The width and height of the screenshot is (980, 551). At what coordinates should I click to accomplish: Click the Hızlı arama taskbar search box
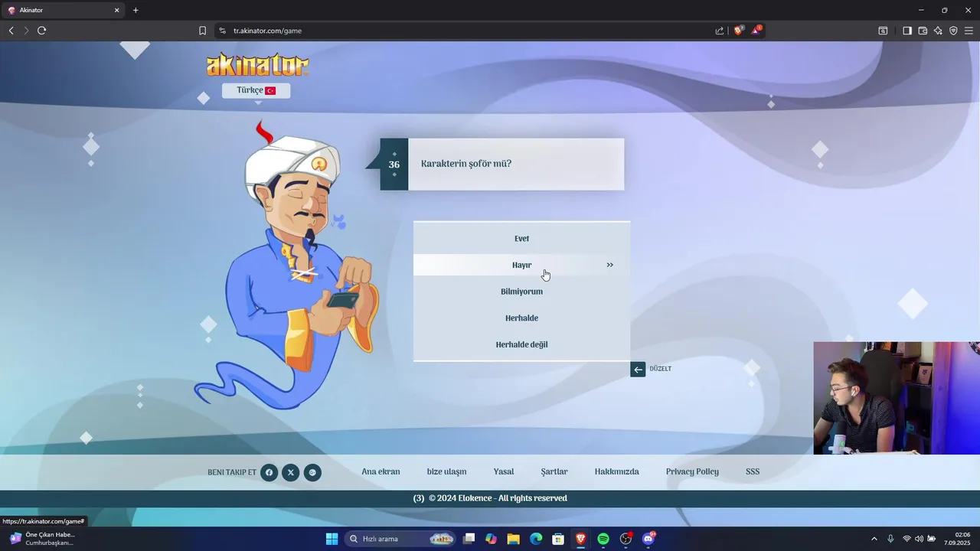click(400, 539)
